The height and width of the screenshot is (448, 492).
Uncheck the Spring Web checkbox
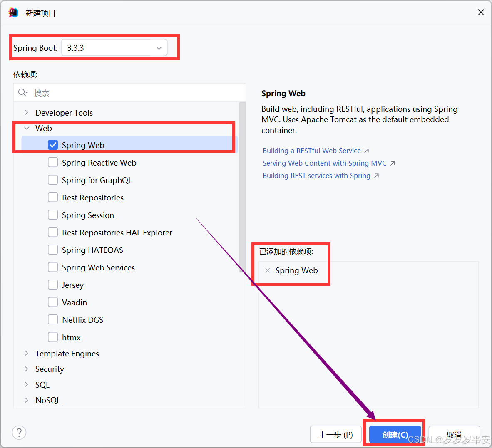53,145
